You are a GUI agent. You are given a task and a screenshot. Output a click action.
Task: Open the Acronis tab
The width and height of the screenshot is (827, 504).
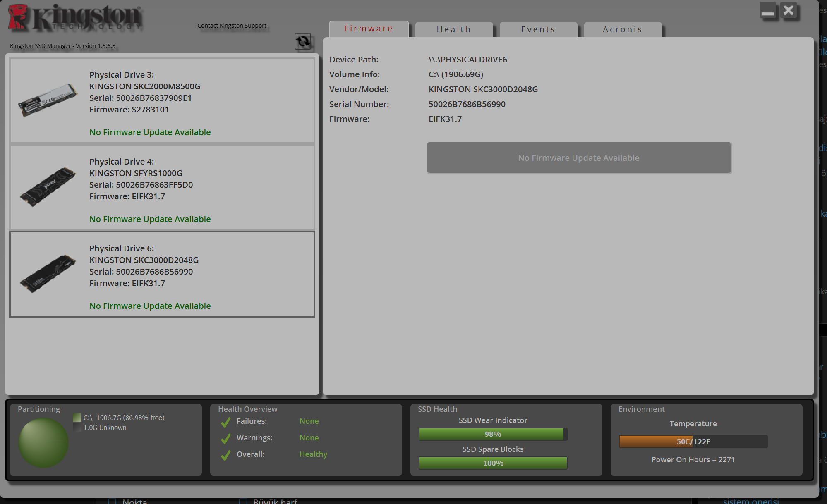623,29
